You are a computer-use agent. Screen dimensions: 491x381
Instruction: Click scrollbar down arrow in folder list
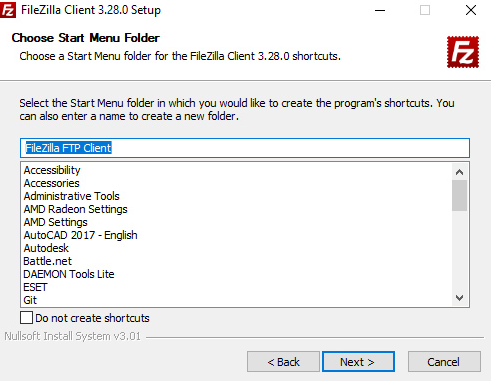pyautogui.click(x=459, y=298)
